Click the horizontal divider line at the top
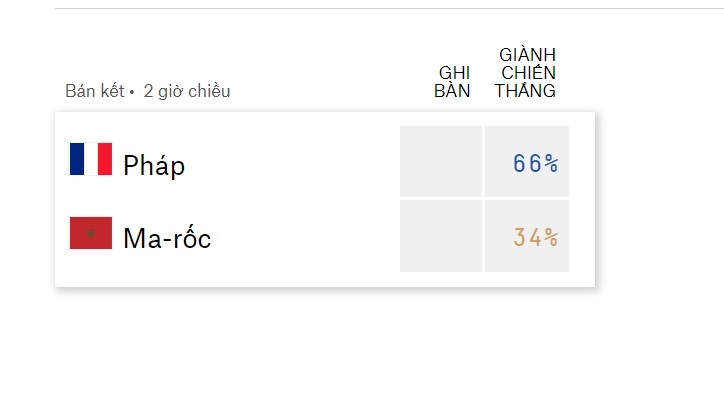 389,8
